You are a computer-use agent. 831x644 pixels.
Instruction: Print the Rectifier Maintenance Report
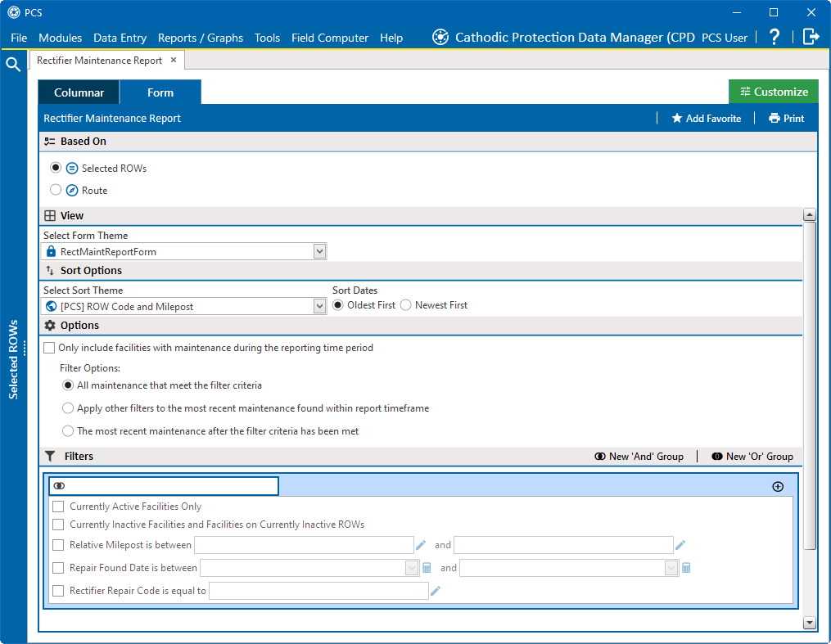click(787, 118)
